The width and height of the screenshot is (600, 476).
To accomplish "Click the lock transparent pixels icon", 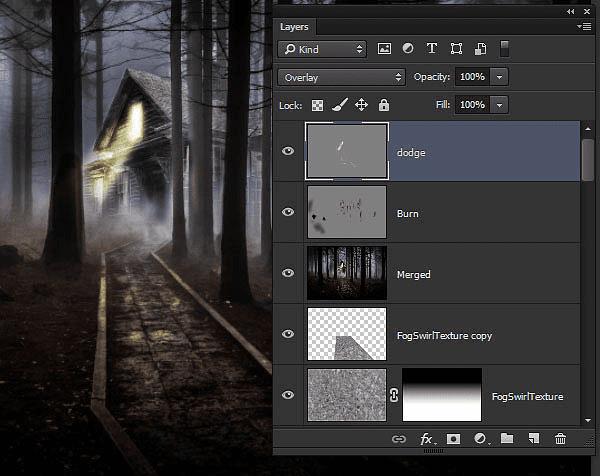I will pyautogui.click(x=317, y=105).
